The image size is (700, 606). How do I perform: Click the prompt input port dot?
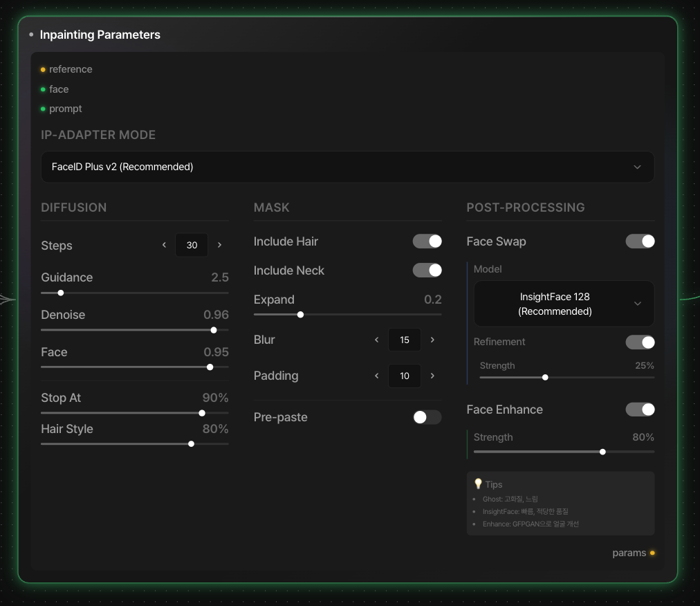click(43, 109)
